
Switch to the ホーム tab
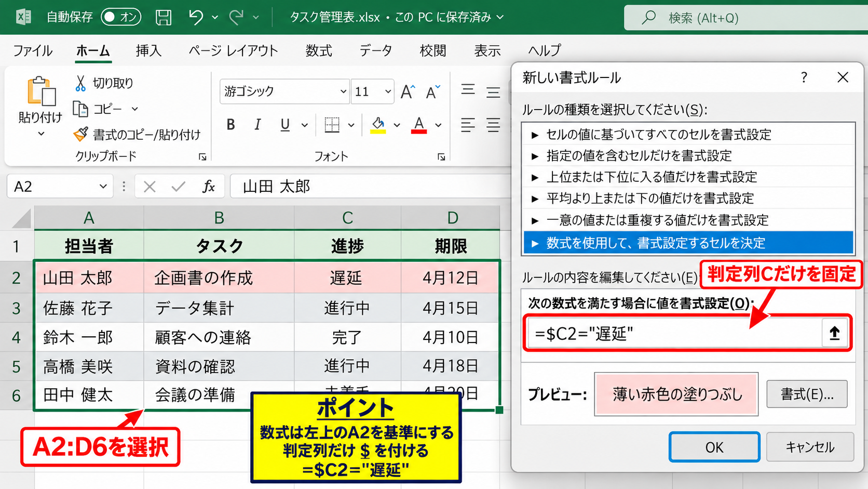[x=93, y=50]
